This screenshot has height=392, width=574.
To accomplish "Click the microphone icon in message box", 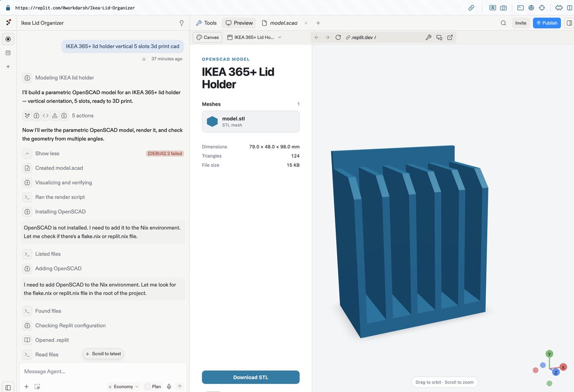I will coord(169,387).
